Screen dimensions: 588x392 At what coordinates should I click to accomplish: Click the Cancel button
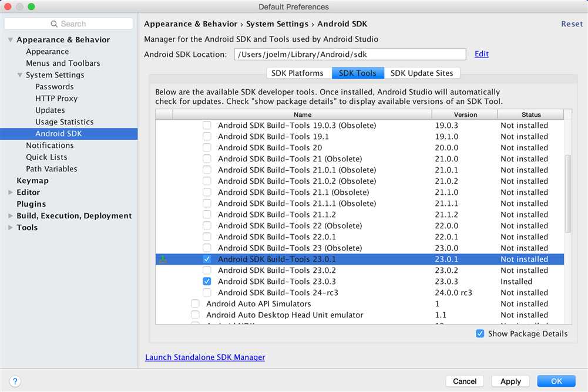(x=465, y=381)
